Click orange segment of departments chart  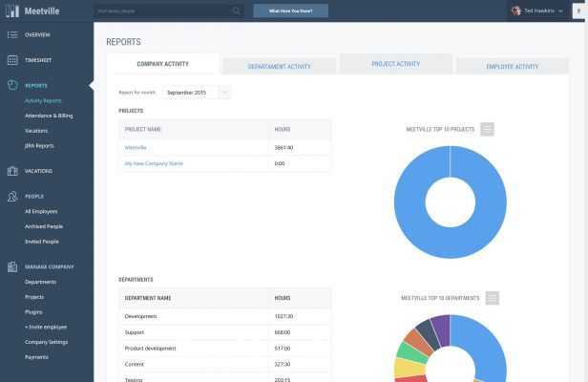pos(418,341)
